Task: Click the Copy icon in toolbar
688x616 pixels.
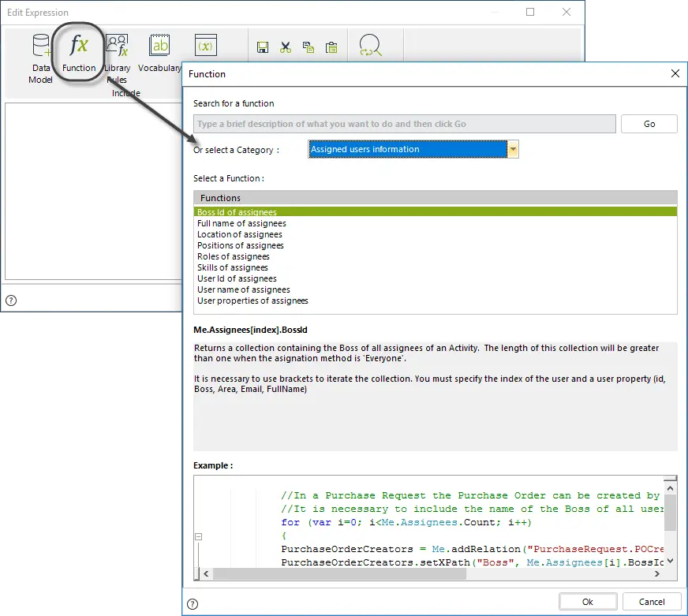Action: click(x=308, y=47)
